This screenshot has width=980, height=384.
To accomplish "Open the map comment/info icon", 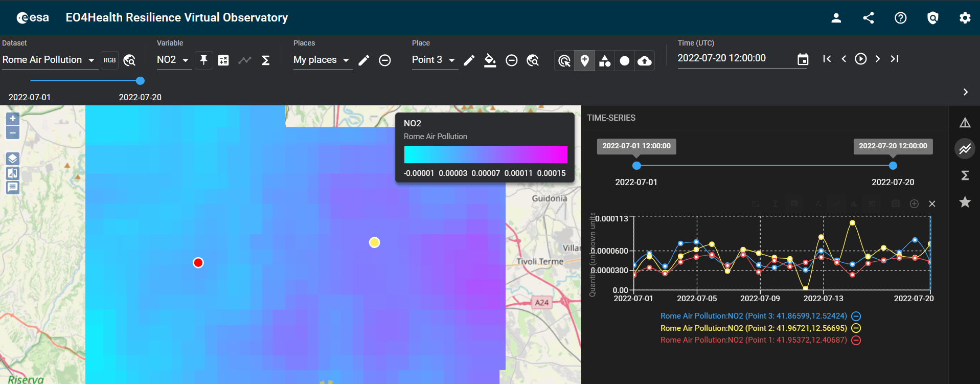I will 13,187.
